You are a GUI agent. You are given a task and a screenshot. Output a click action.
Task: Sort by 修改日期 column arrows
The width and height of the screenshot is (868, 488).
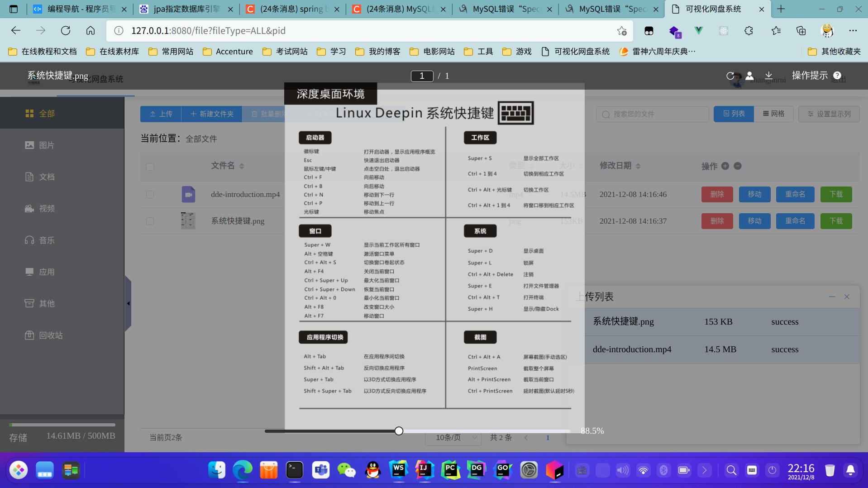(638, 166)
